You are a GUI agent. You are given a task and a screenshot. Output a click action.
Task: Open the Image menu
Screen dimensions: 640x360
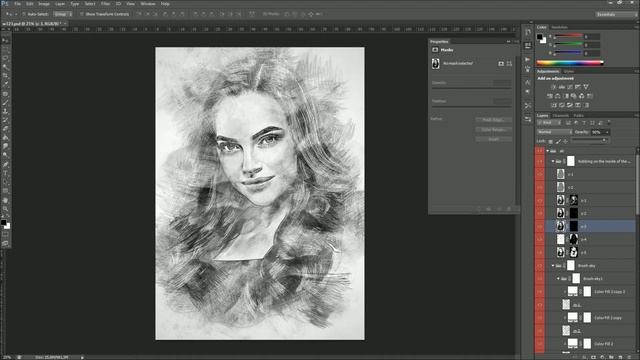click(44, 4)
